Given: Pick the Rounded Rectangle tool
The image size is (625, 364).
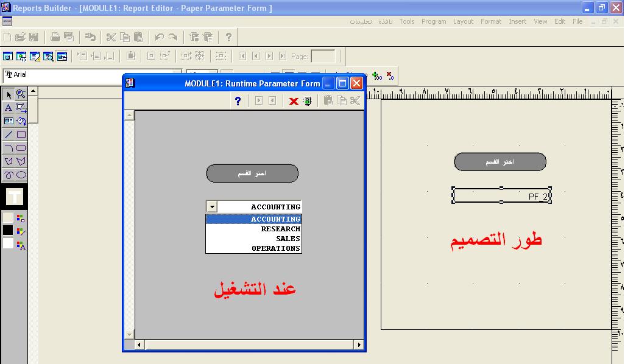Looking at the screenshot, I should point(21,148).
